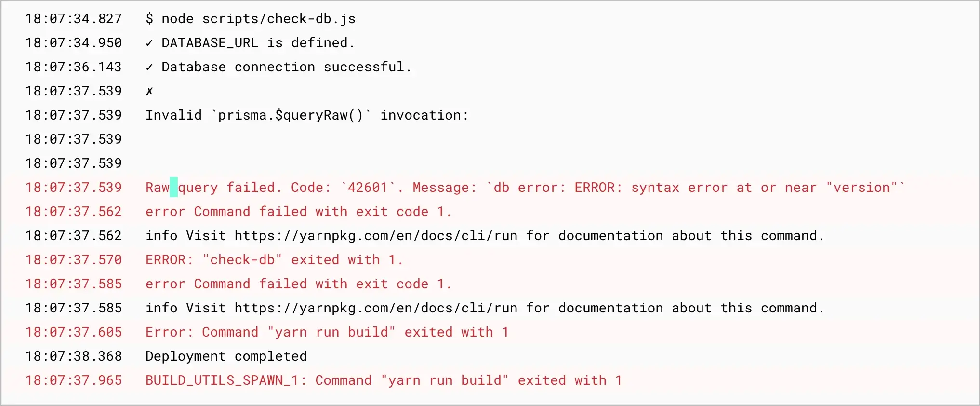Click the check mark before DATABASE_URL is defined
The height and width of the screenshot is (406, 980).
click(149, 43)
